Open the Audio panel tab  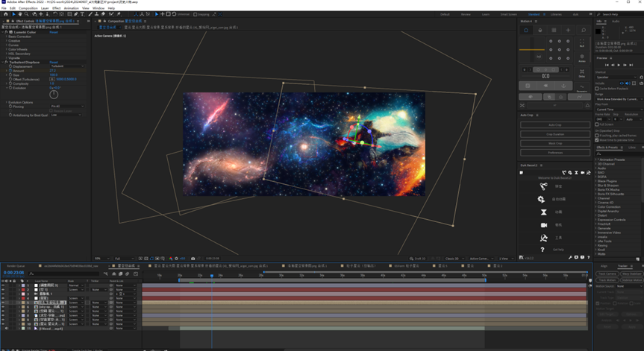coord(616,22)
